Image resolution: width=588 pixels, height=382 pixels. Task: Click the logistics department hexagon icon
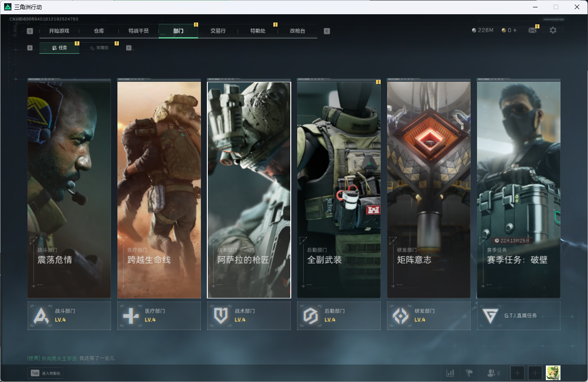click(x=311, y=316)
